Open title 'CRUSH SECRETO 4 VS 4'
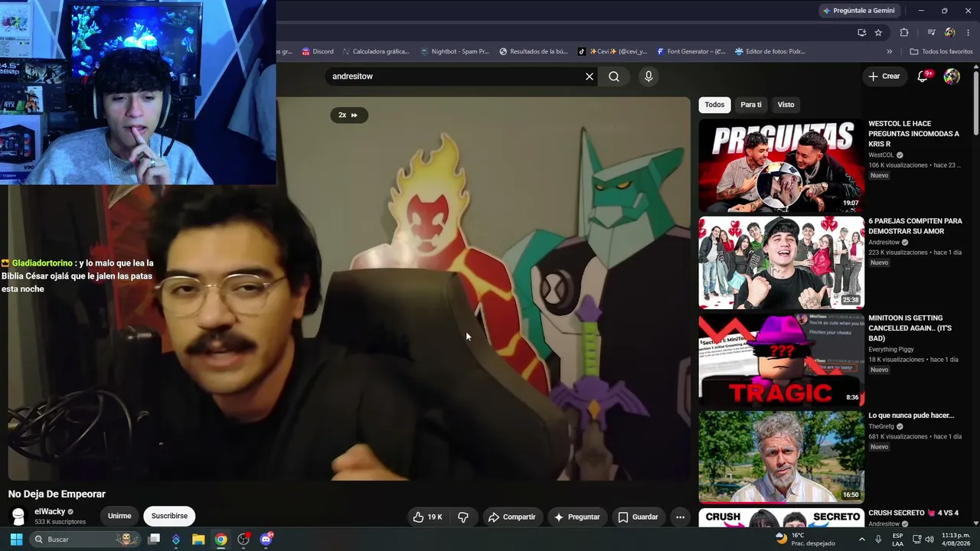980x551 pixels. click(913, 513)
